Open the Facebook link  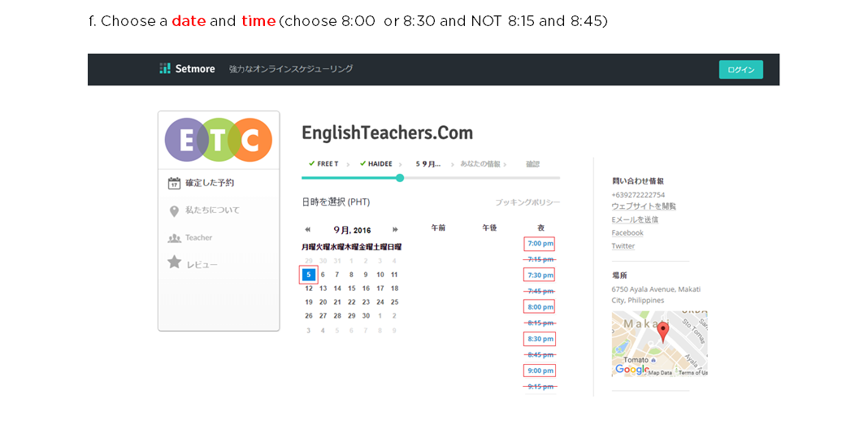tap(627, 233)
